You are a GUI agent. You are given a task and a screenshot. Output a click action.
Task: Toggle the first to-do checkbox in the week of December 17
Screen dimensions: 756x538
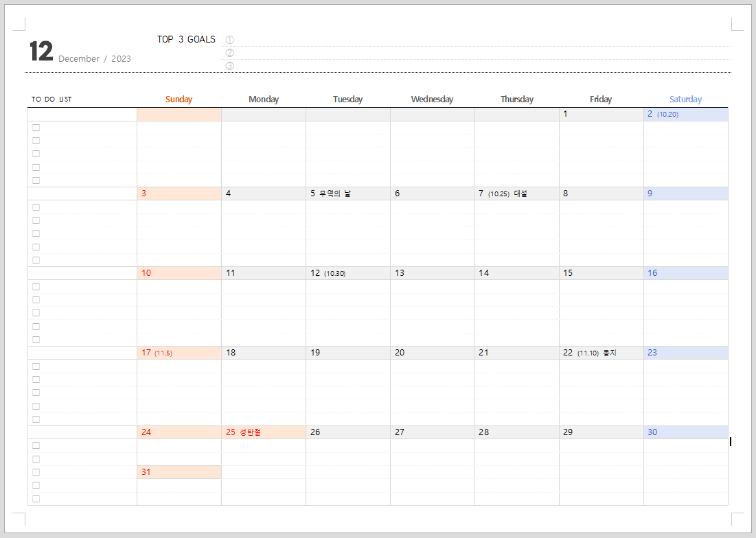pos(36,366)
